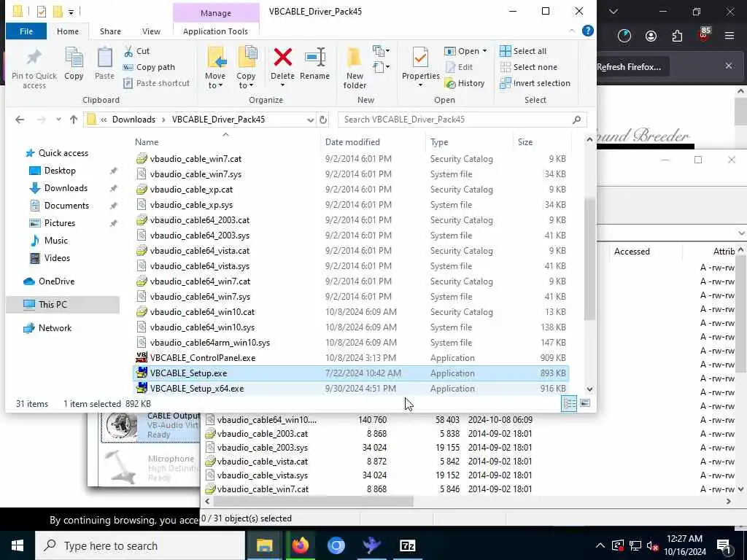
Task: Open the Move to menu
Action: coord(215,68)
